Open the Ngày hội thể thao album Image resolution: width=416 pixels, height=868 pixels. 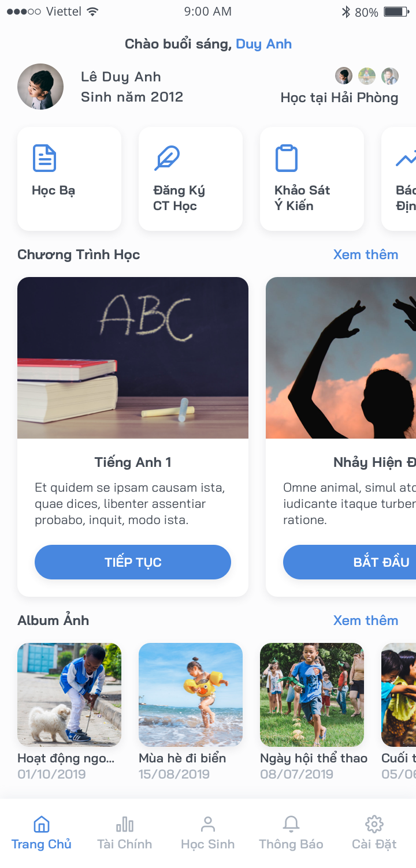[312, 695]
